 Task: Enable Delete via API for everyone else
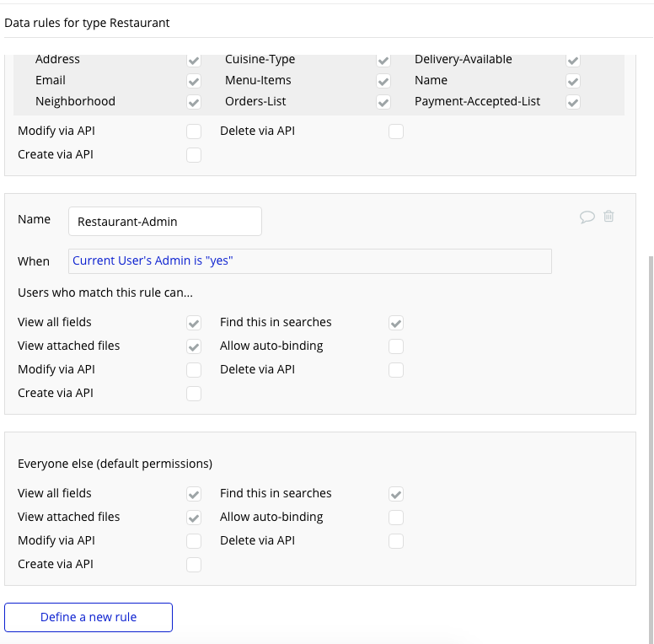click(x=396, y=541)
